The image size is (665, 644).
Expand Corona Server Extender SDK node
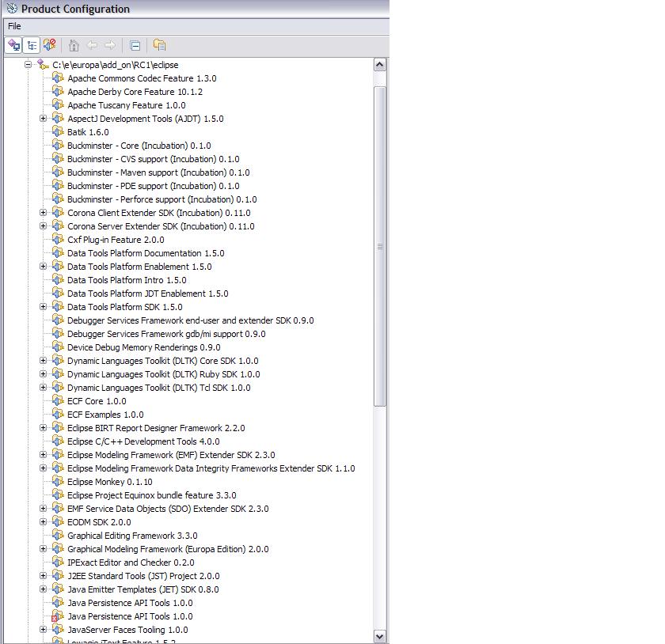click(x=43, y=226)
